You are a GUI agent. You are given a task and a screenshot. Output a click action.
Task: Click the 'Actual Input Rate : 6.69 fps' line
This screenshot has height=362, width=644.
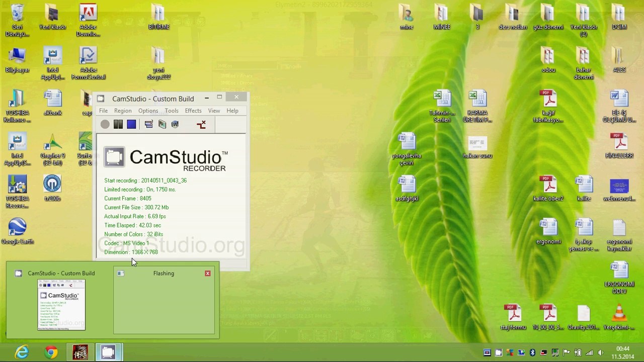click(x=135, y=216)
